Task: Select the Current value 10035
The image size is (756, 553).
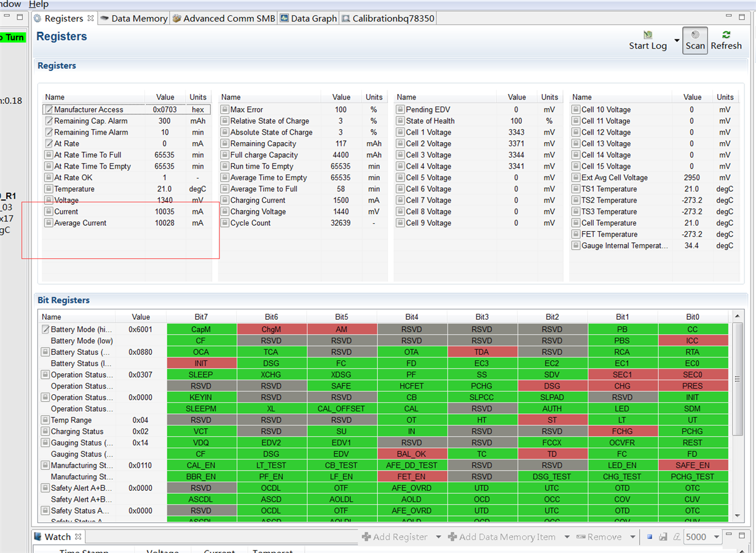Action: point(165,212)
